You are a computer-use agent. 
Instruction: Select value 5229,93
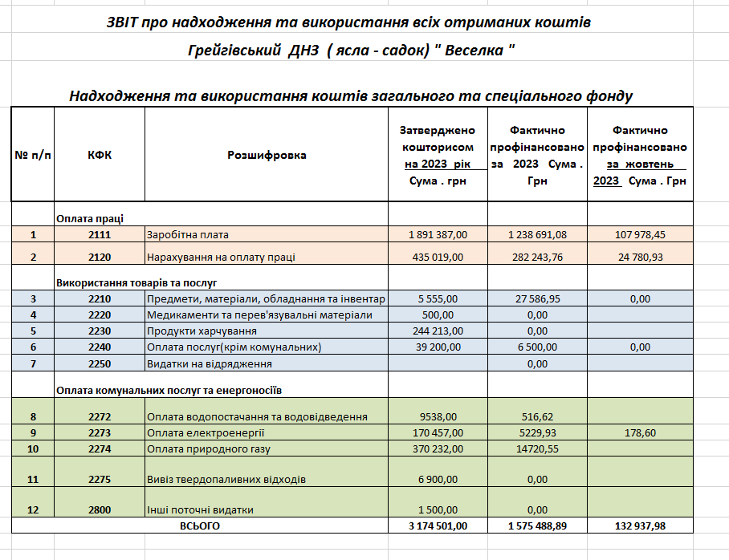[537, 432]
